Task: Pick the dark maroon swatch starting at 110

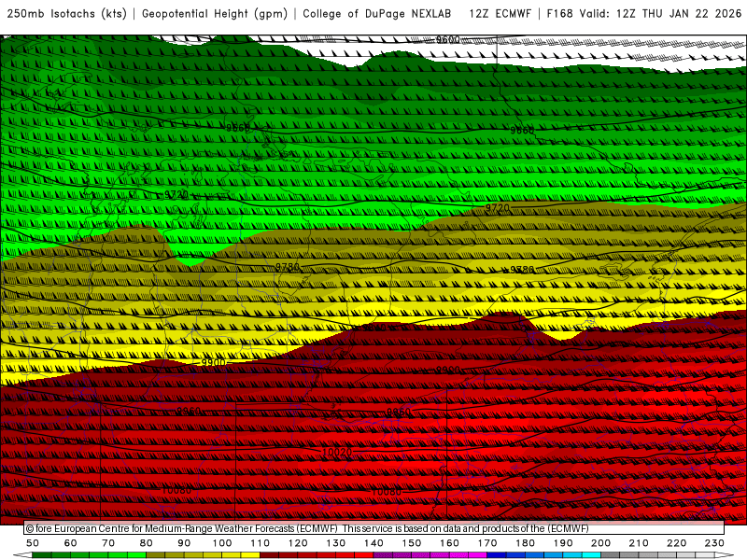Action: coord(269,554)
